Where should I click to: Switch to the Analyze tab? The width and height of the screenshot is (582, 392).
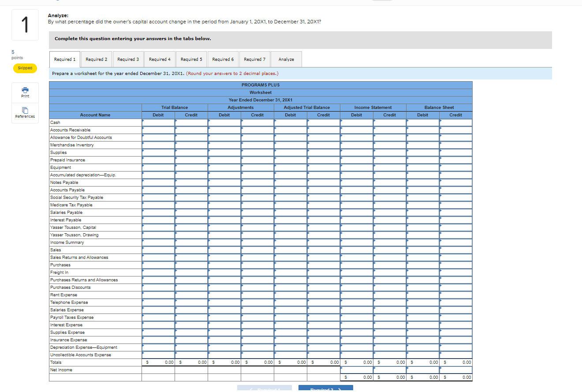pyautogui.click(x=286, y=59)
